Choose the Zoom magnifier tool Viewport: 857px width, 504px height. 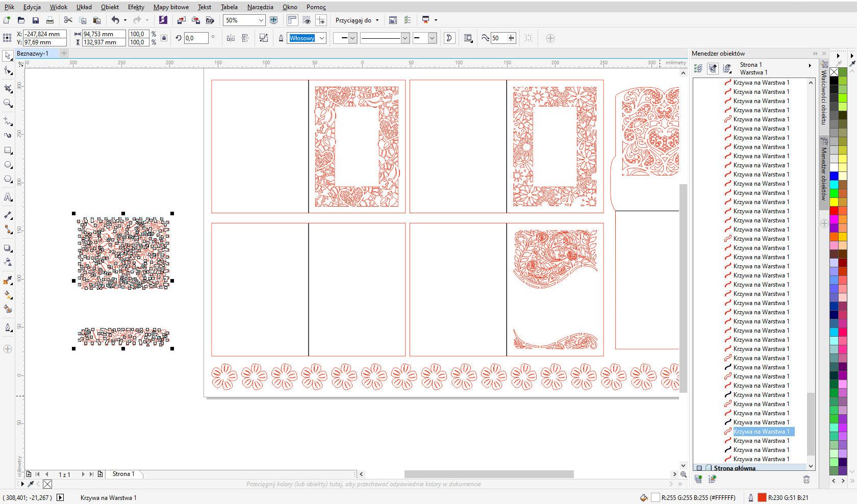pos(8,103)
